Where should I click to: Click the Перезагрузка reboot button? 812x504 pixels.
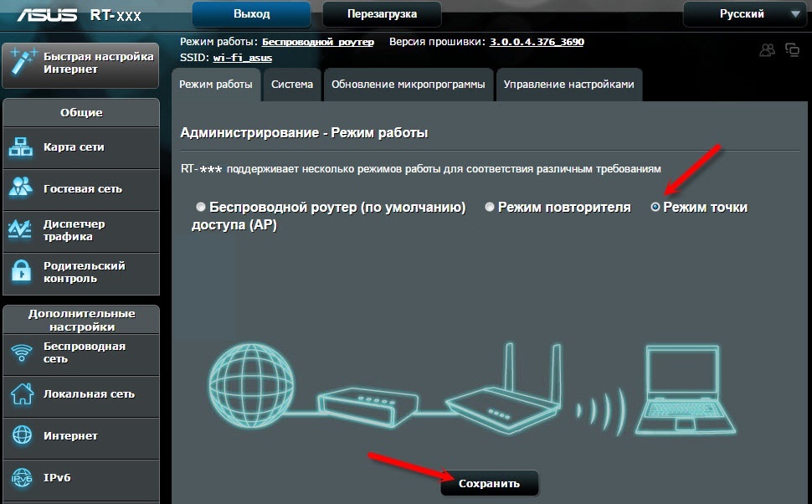(x=383, y=14)
